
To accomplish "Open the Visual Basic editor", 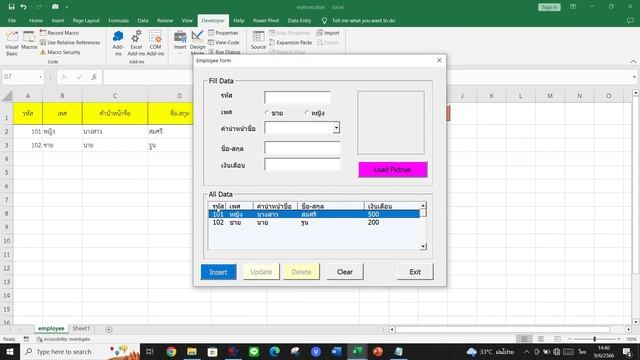I will pyautogui.click(x=12, y=43).
